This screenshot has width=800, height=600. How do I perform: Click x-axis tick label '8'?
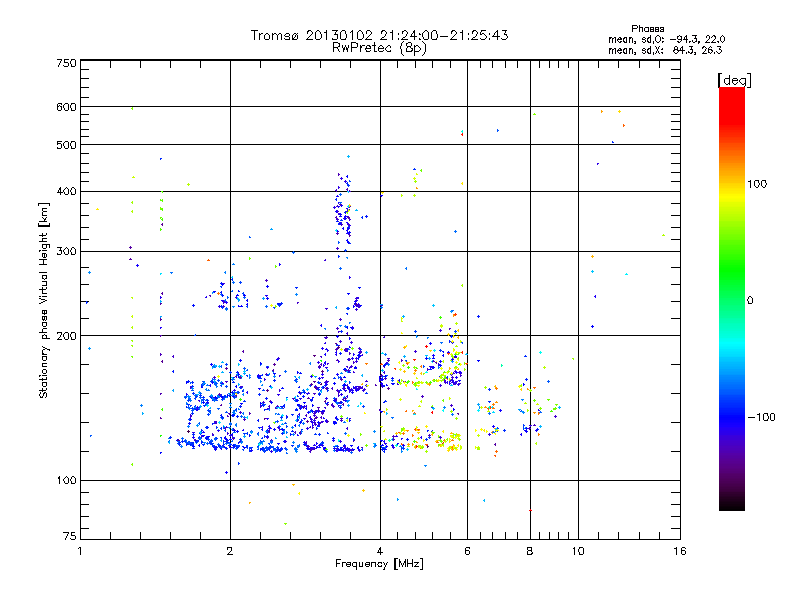tap(530, 551)
